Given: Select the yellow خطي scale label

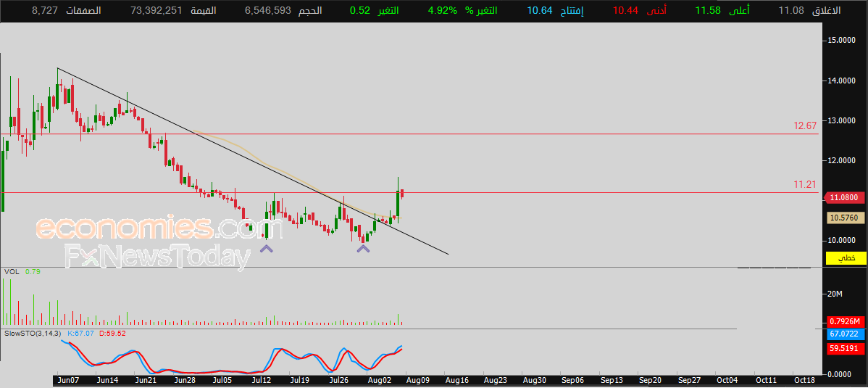Looking at the screenshot, I should click(x=846, y=257).
